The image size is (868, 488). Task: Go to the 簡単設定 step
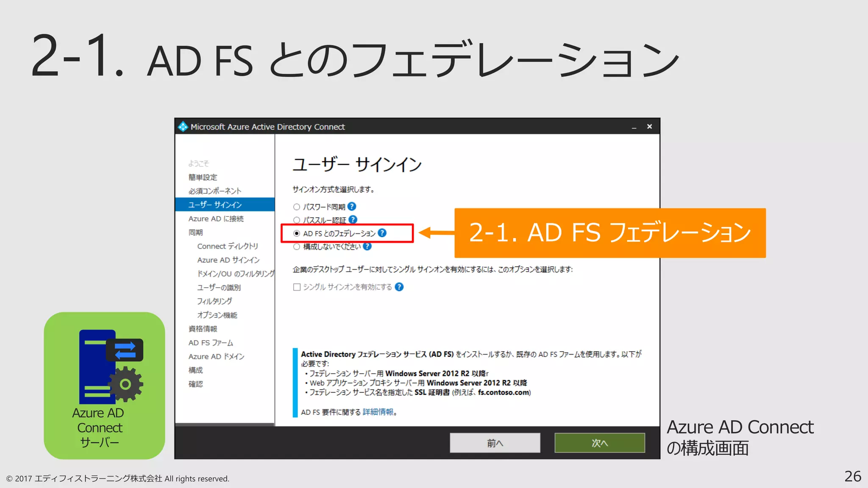coord(203,177)
